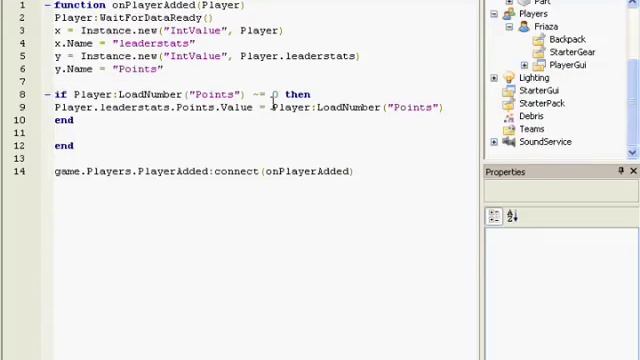Close the Properties panel
Viewport: 640px width, 360px height.
click(x=633, y=171)
